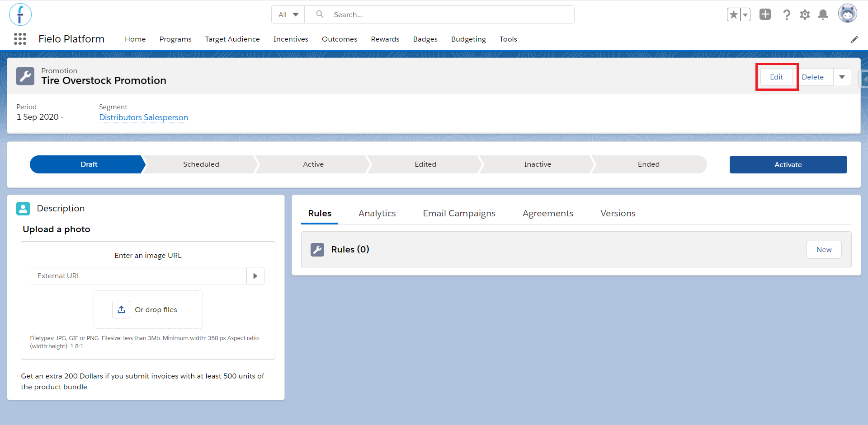Open the user profile avatar
This screenshot has width=868, height=425.
coord(847,14)
